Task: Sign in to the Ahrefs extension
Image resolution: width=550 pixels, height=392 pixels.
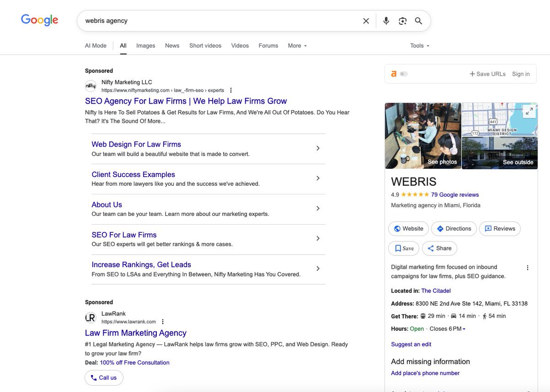Action: (x=521, y=74)
